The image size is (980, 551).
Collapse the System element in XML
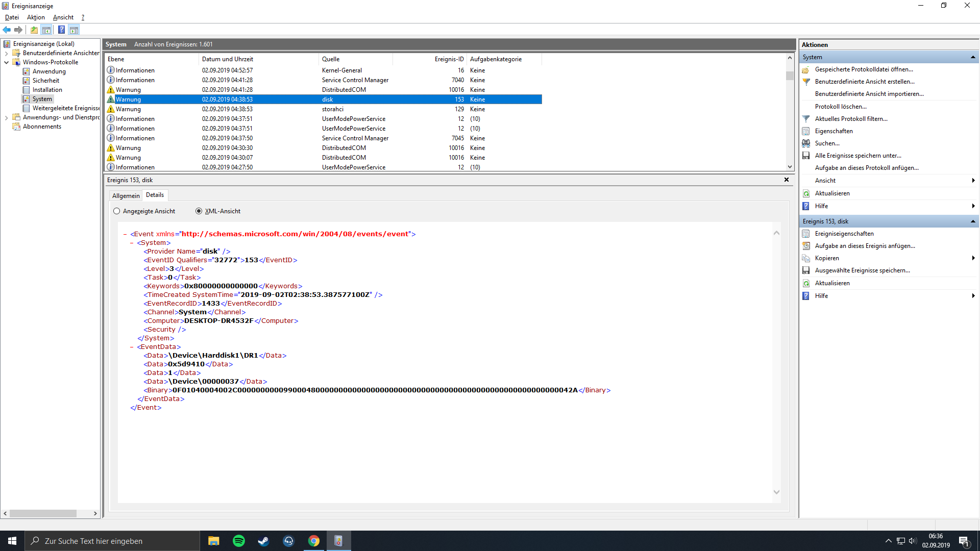[132, 243]
